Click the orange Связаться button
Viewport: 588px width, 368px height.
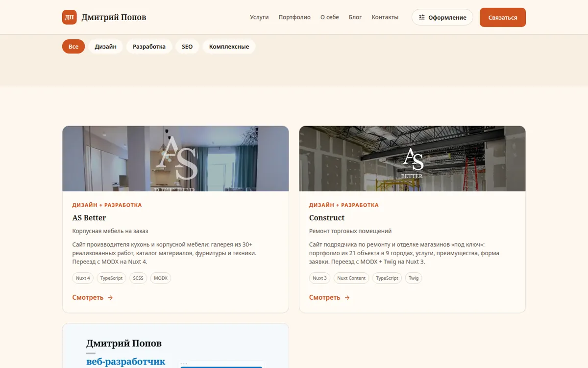503,17
